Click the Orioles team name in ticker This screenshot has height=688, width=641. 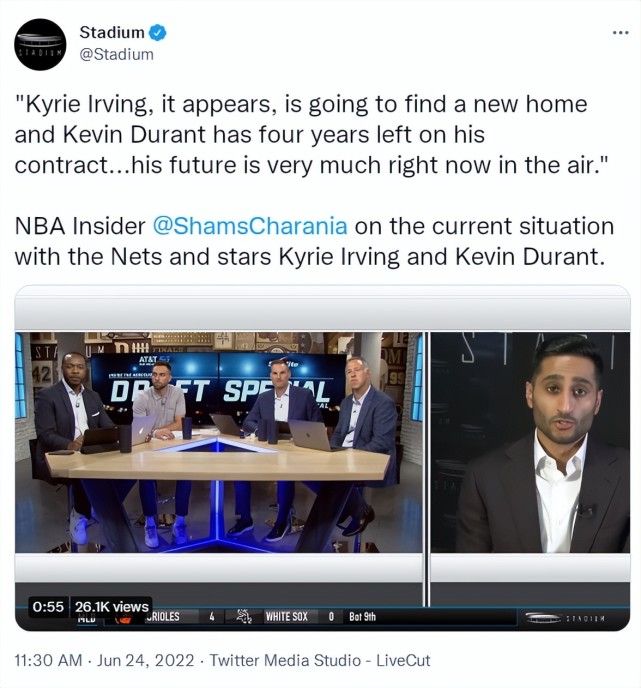pyautogui.click(x=162, y=617)
